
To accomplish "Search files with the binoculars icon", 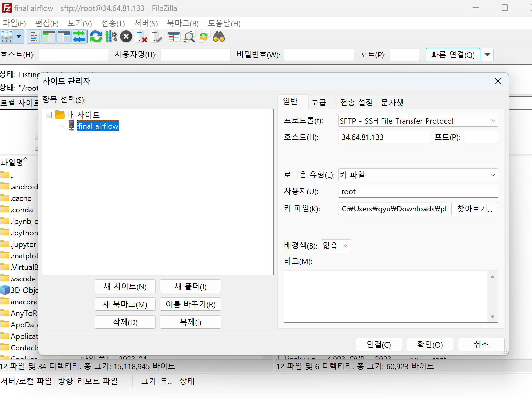I will pos(219,37).
